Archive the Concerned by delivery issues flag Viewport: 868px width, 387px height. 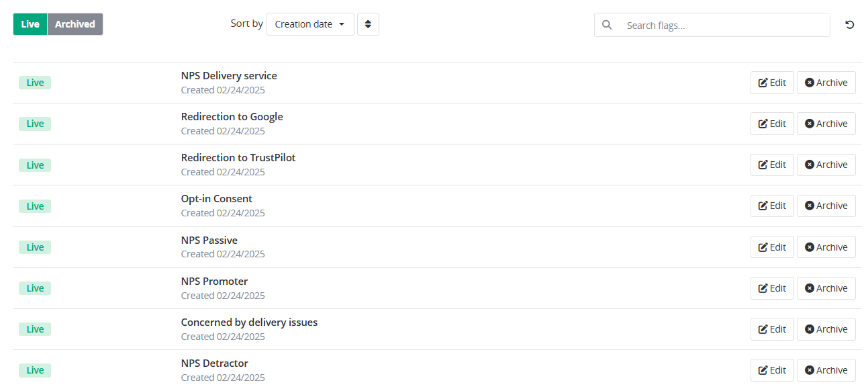tap(826, 329)
